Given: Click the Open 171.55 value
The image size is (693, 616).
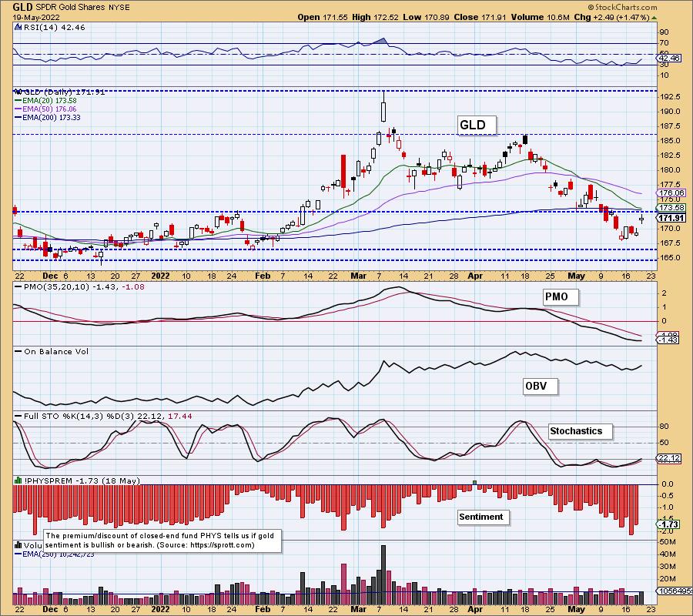Looking at the screenshot, I should pos(322,17).
